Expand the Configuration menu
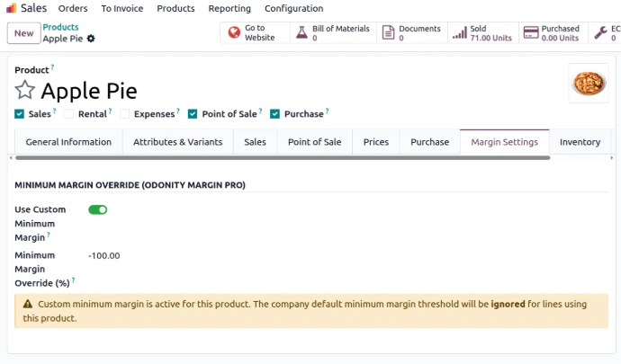 tap(293, 8)
